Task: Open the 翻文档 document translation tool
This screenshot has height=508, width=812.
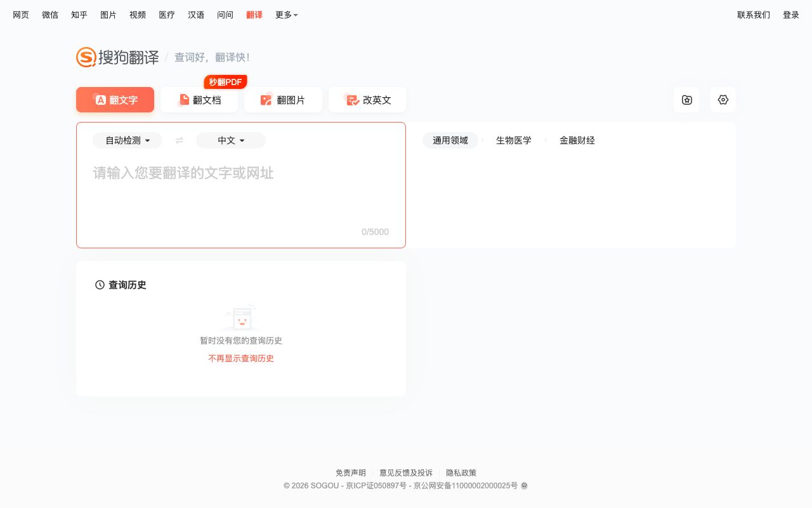Action: pos(199,100)
